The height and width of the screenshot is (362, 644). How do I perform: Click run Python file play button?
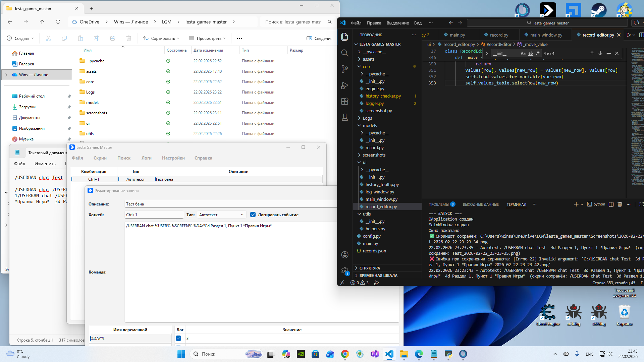click(x=629, y=35)
